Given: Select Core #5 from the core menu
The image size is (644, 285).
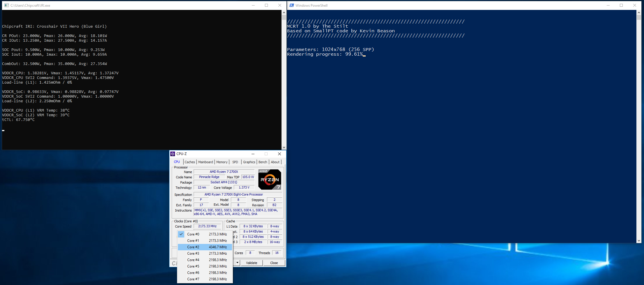Looking at the screenshot, I should pos(205,266).
